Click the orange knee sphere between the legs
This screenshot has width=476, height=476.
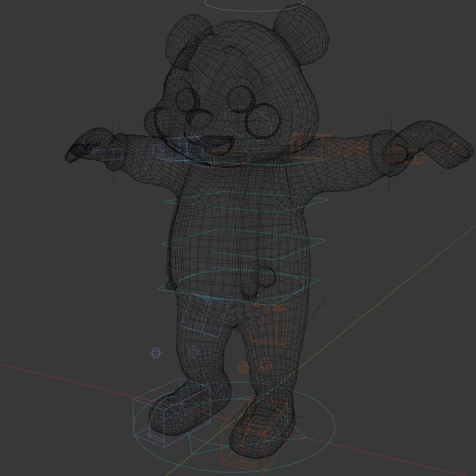243,368
